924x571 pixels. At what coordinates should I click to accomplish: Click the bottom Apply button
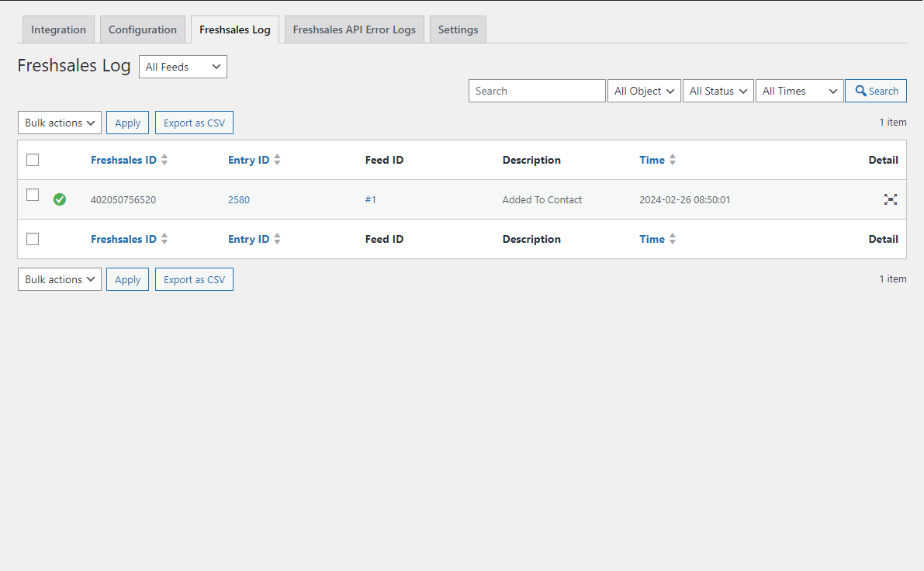coord(127,279)
